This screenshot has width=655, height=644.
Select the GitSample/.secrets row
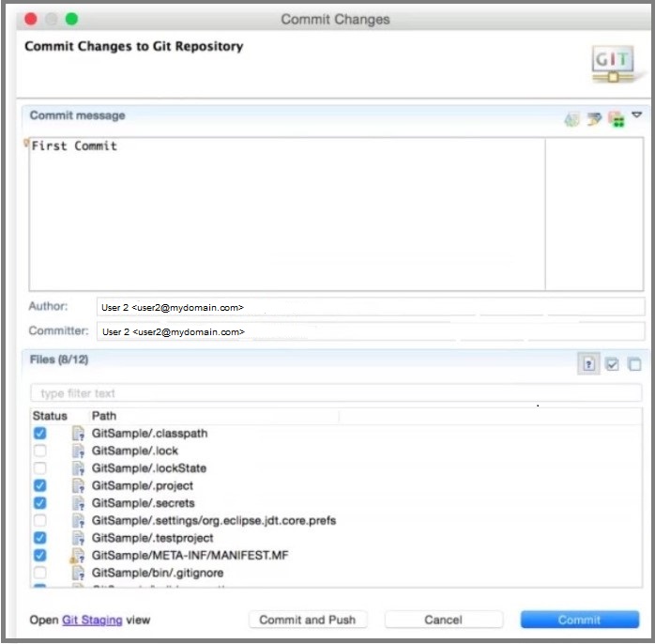[x=336, y=503]
